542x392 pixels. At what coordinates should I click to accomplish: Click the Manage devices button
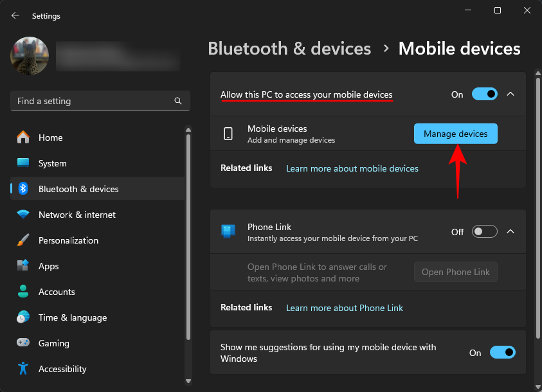(x=455, y=134)
